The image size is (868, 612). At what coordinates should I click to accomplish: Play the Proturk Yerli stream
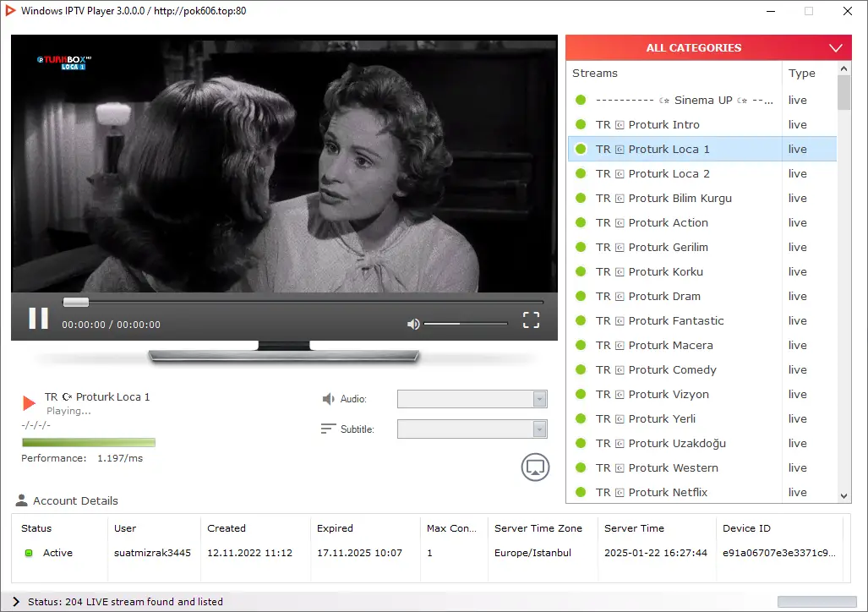point(702,418)
